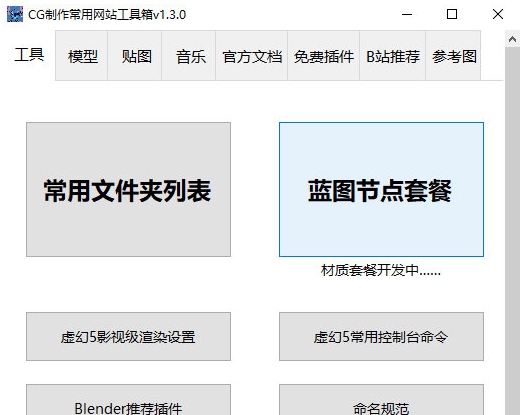Open the B站推荐 tab

pyautogui.click(x=393, y=56)
